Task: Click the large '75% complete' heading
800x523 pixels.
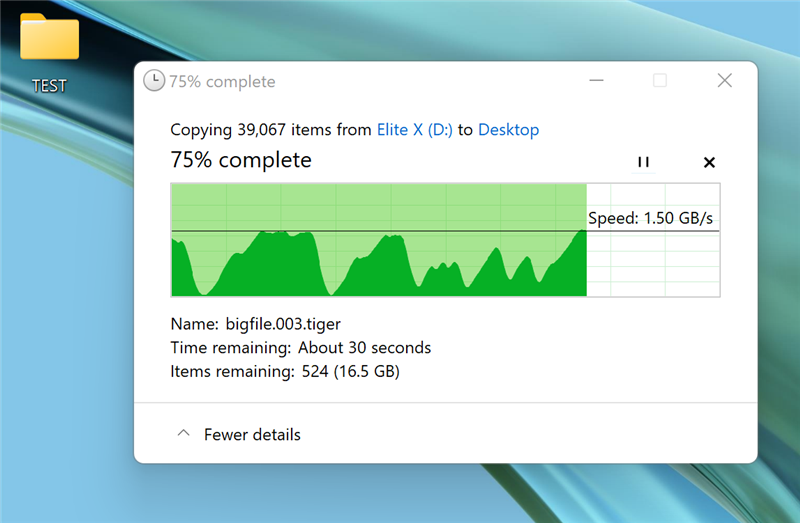Action: 241,160
